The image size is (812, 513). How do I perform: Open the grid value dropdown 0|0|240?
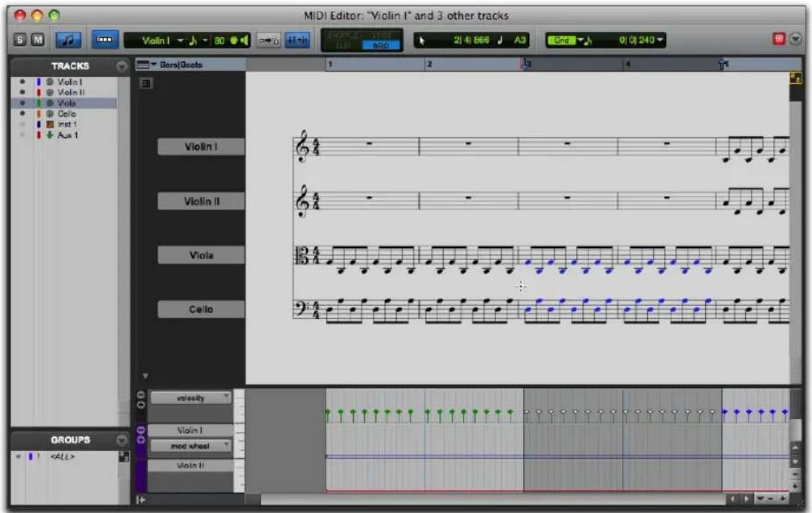pos(642,41)
